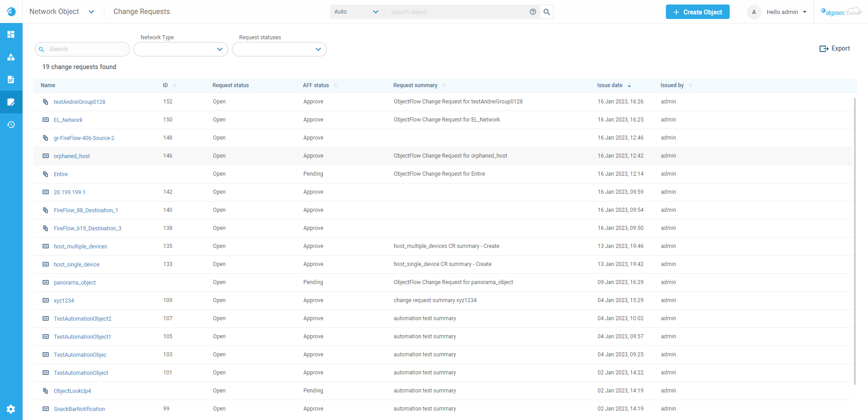This screenshot has height=420, width=868.
Task: Click the magnifier search button in the top bar
Action: tap(547, 12)
